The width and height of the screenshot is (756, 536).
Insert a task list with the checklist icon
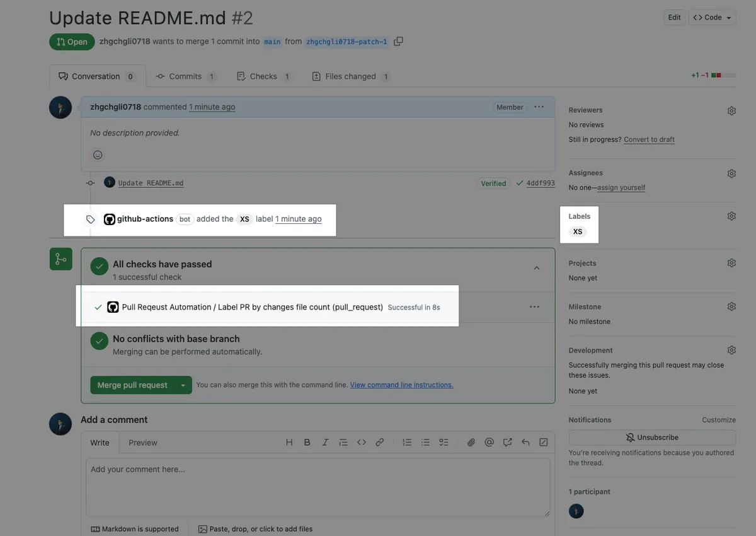coord(444,443)
